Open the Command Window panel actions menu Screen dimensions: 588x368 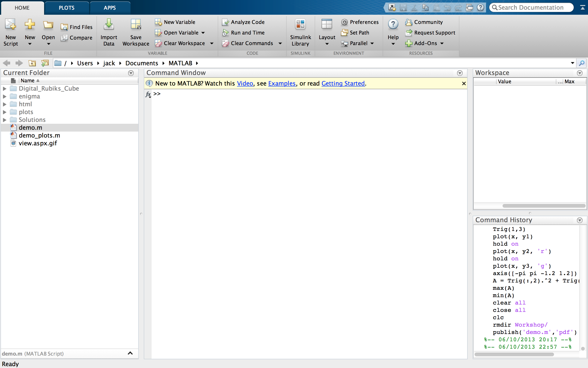[x=460, y=73]
